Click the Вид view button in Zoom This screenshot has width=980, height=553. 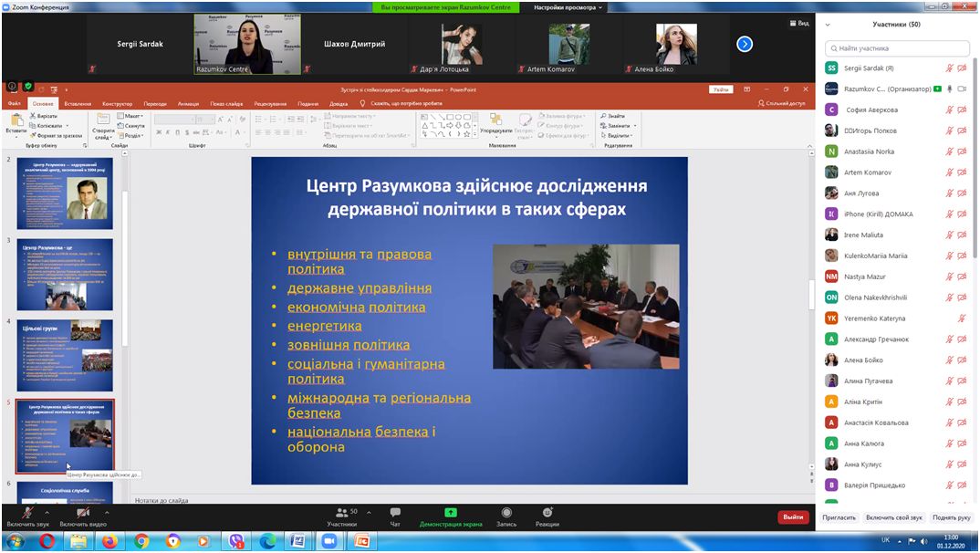799,23
